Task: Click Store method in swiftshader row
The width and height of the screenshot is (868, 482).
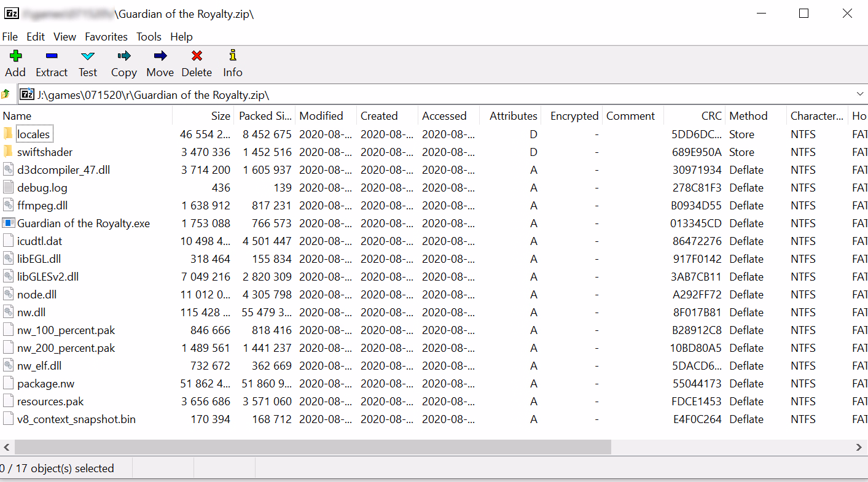Action: pyautogui.click(x=742, y=152)
